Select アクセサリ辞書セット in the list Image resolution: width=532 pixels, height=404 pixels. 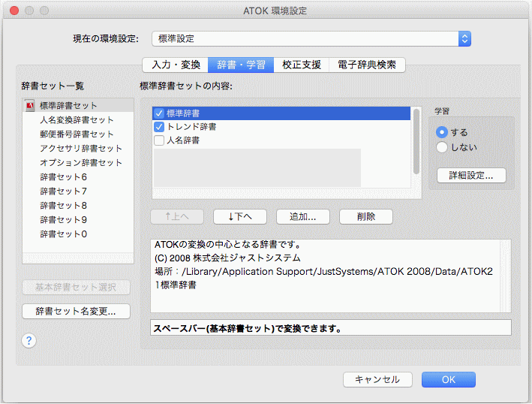tap(78, 149)
